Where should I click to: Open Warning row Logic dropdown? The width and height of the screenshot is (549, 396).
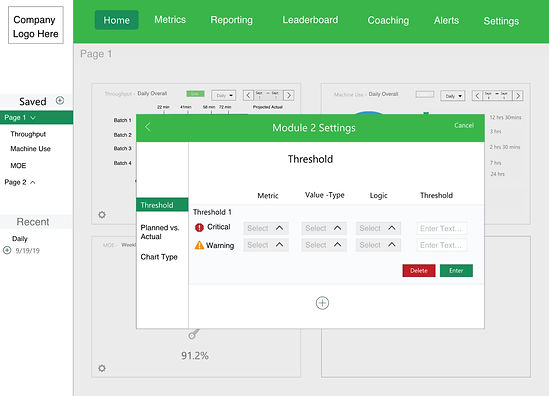378,245
